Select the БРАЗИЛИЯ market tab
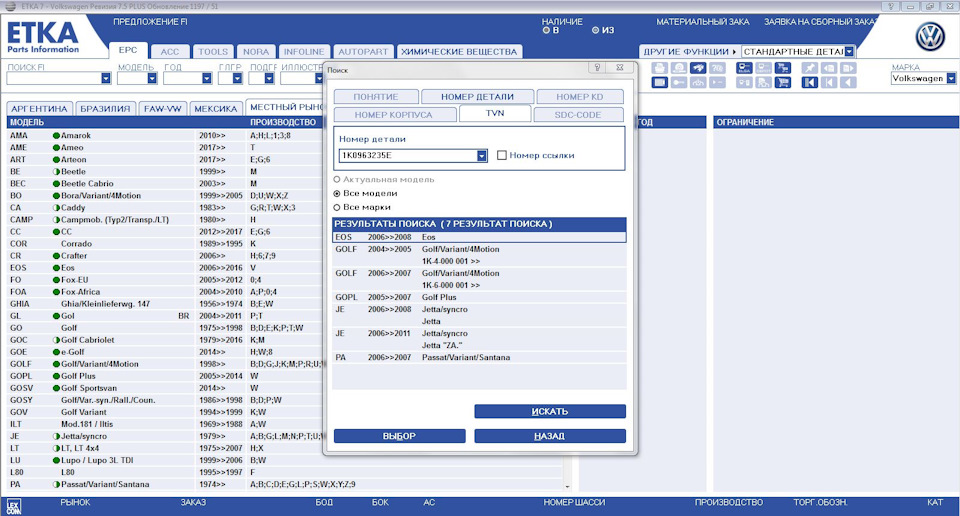 pos(105,108)
